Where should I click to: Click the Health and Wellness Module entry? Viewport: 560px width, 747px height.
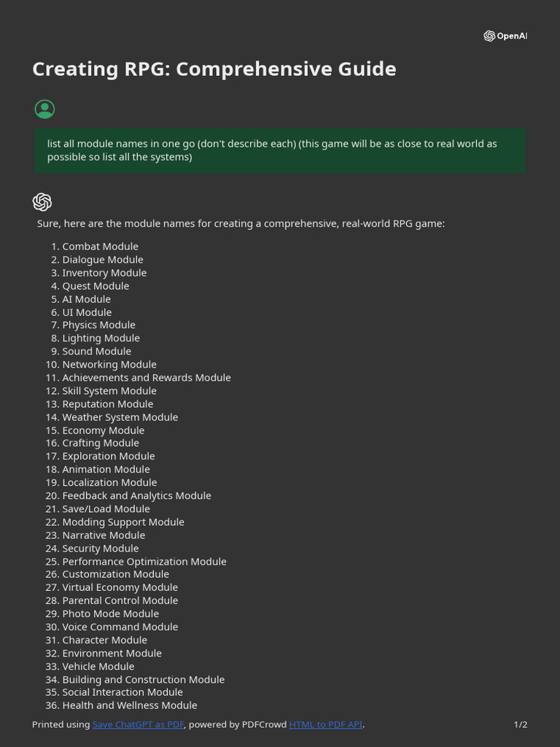point(130,705)
